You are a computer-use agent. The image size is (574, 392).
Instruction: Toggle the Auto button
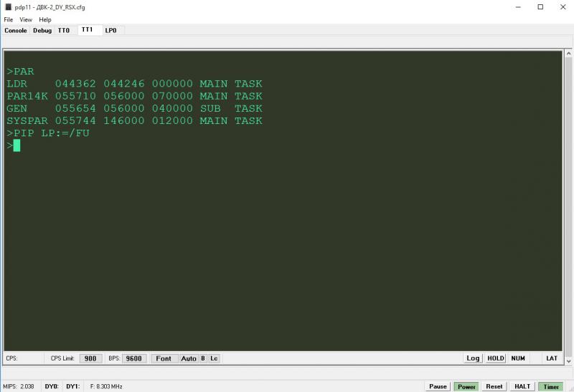[x=189, y=358]
